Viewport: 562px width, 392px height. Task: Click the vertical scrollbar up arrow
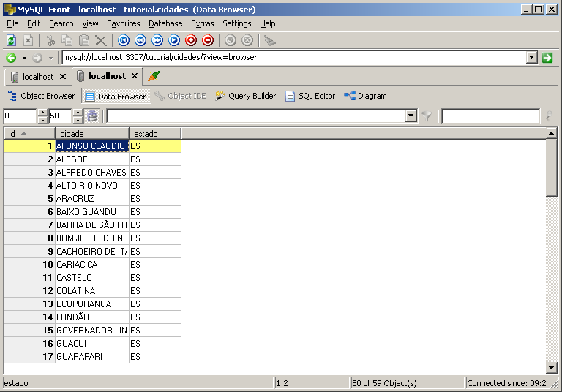click(551, 133)
